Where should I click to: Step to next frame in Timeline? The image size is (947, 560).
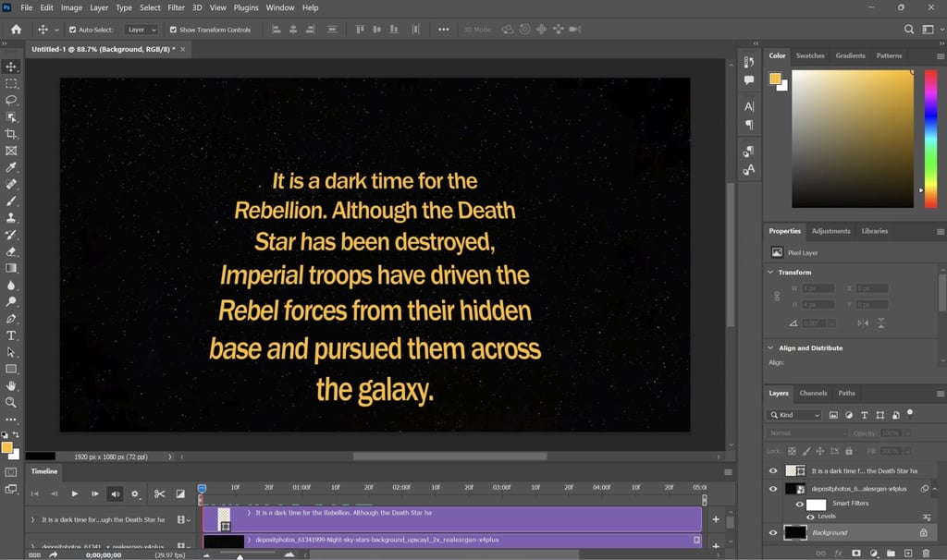pos(95,493)
